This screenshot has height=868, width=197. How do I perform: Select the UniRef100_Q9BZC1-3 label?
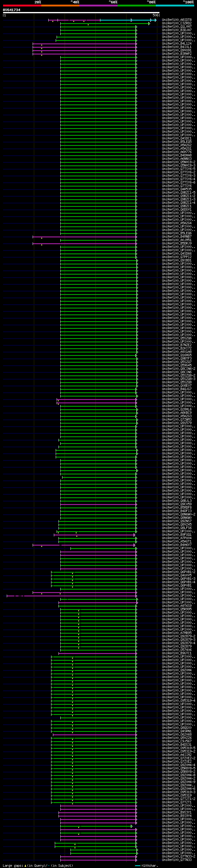[179, 200]
